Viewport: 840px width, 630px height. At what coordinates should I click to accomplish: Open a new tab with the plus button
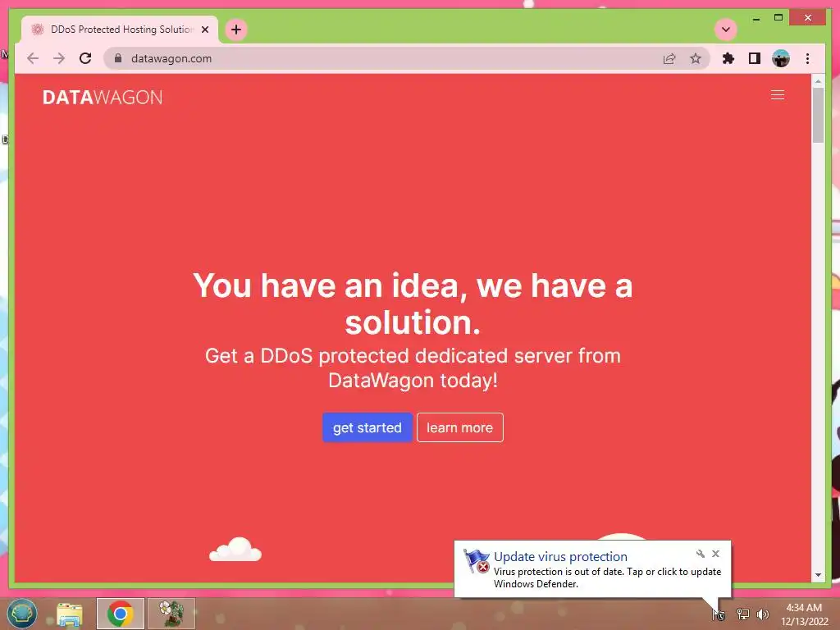click(236, 30)
